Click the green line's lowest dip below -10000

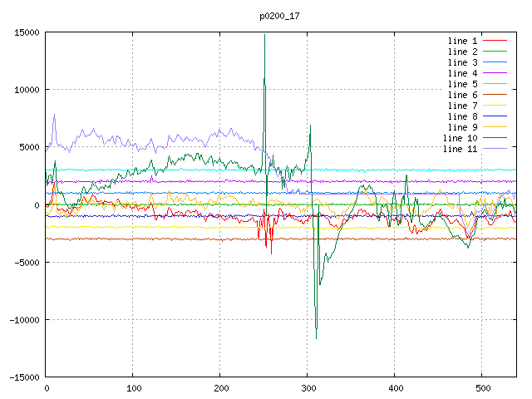coord(316,337)
